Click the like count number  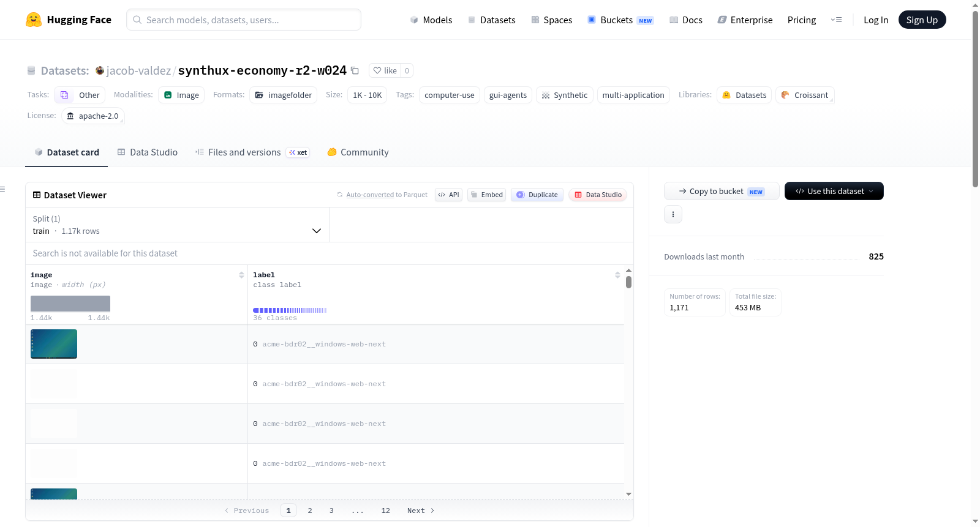407,70
